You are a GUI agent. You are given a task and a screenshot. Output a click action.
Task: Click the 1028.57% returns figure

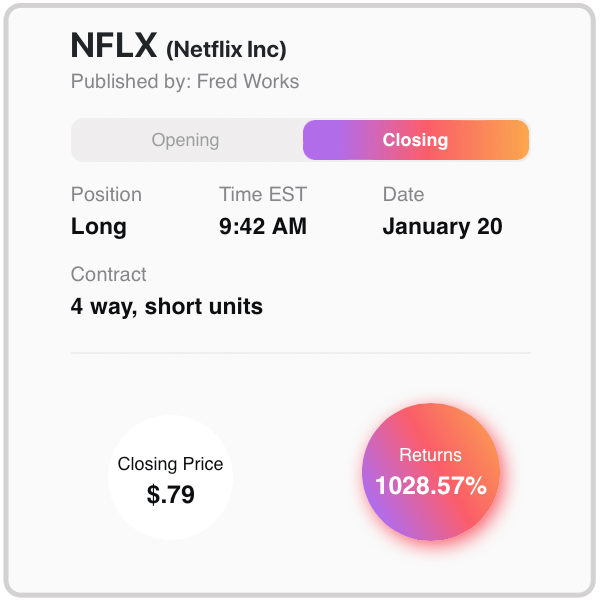tap(431, 486)
